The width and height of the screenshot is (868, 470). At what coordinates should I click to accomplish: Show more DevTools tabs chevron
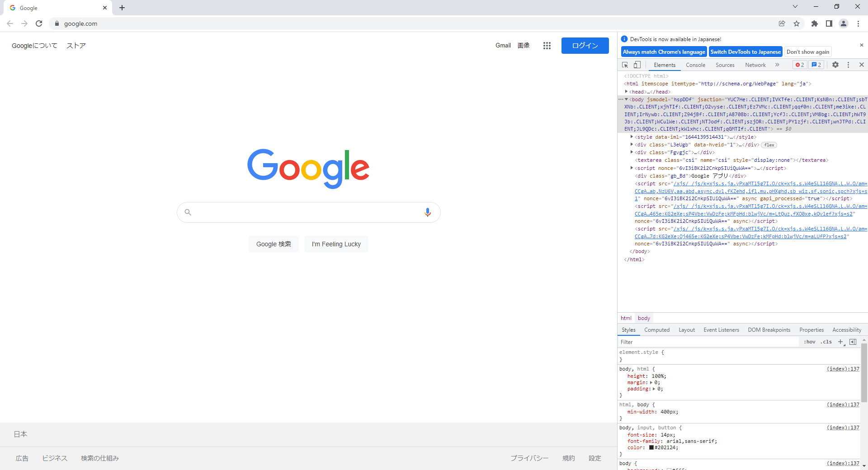[x=777, y=65]
